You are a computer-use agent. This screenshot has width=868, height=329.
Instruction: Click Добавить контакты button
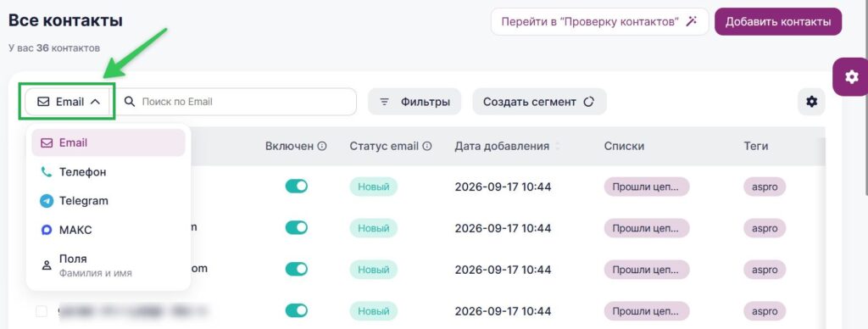(x=778, y=21)
